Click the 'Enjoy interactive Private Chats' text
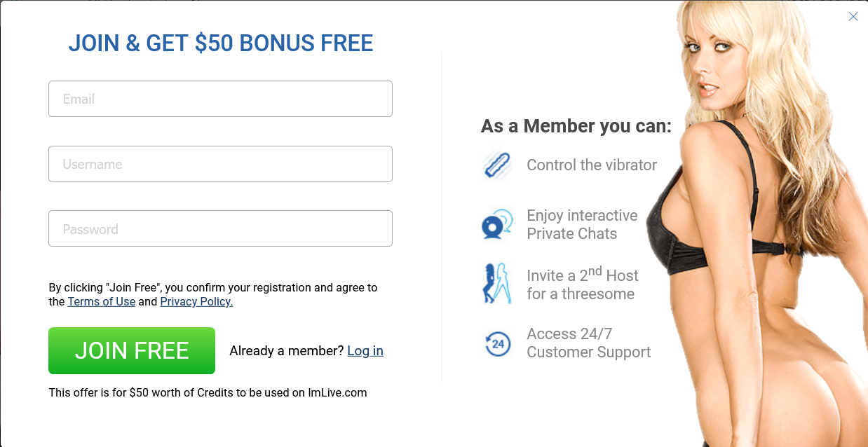868x447 pixels. click(x=583, y=224)
